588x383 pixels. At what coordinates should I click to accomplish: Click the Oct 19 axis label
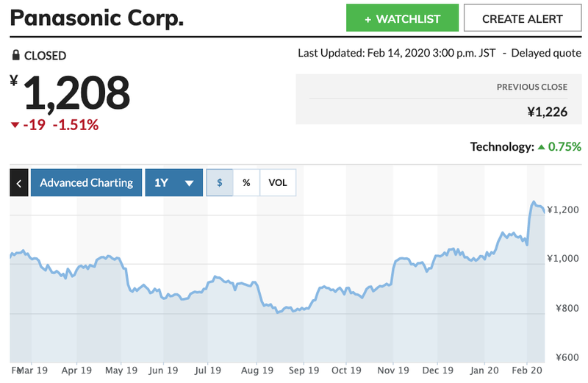[x=346, y=371]
